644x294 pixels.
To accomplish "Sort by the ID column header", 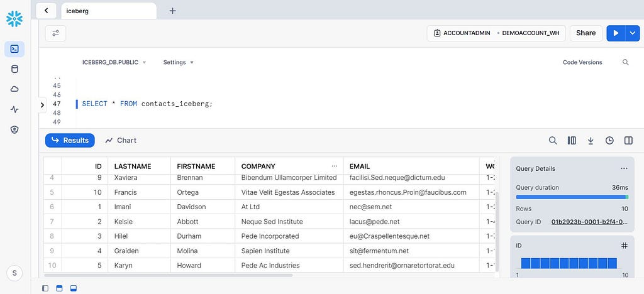I will [x=85, y=166].
